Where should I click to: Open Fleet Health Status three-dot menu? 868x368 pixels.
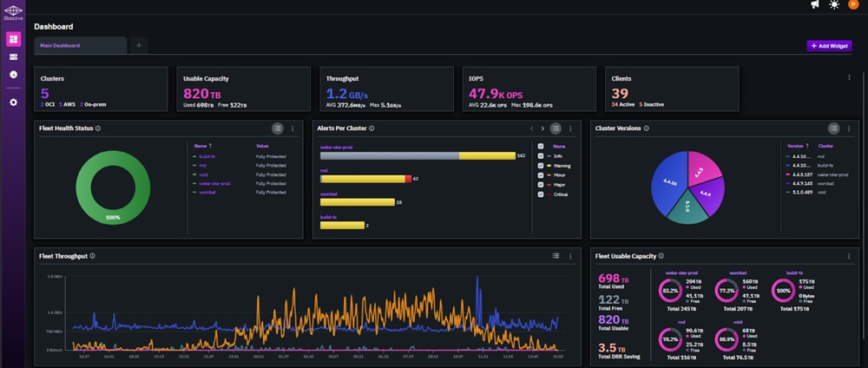pos(293,128)
